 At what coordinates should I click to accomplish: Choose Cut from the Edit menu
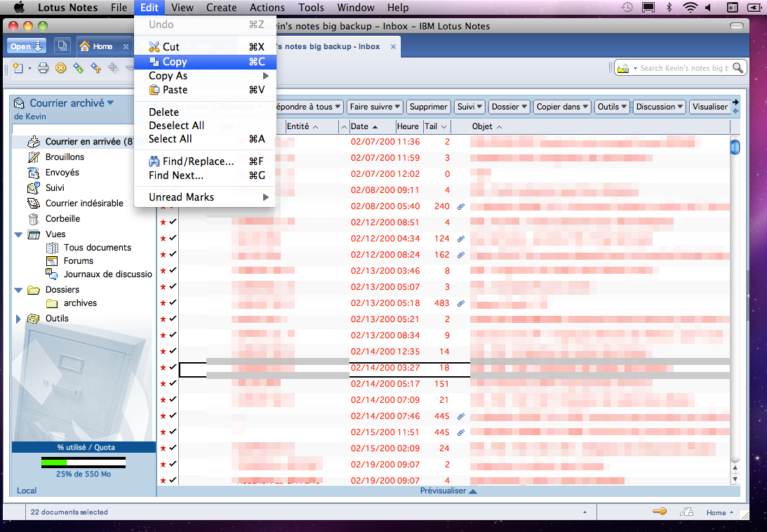point(206,47)
